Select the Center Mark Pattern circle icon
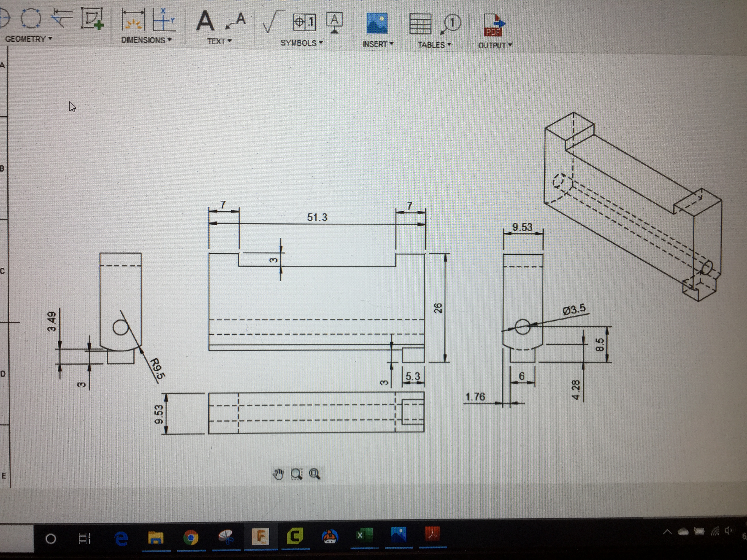The width and height of the screenshot is (747, 560). (31, 18)
